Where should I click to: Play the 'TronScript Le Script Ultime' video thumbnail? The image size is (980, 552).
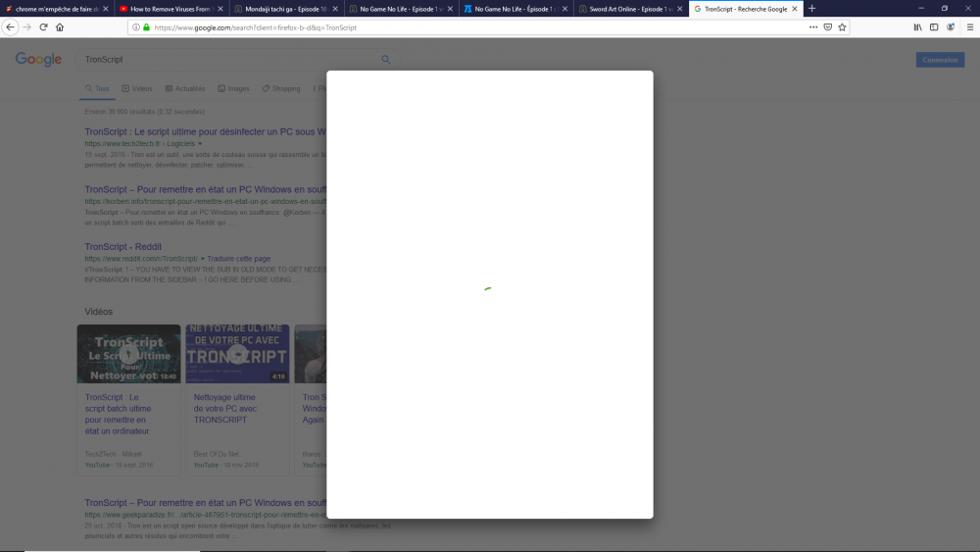point(128,354)
